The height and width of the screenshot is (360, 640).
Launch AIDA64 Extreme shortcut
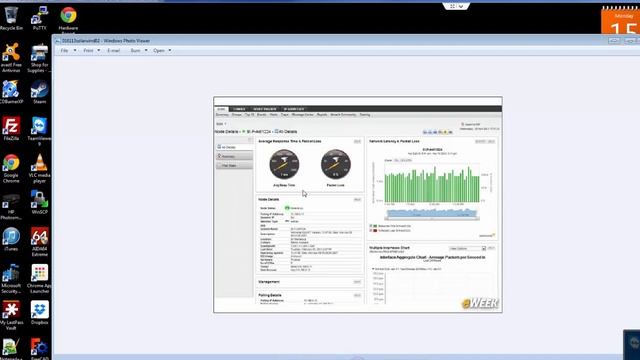point(39,242)
